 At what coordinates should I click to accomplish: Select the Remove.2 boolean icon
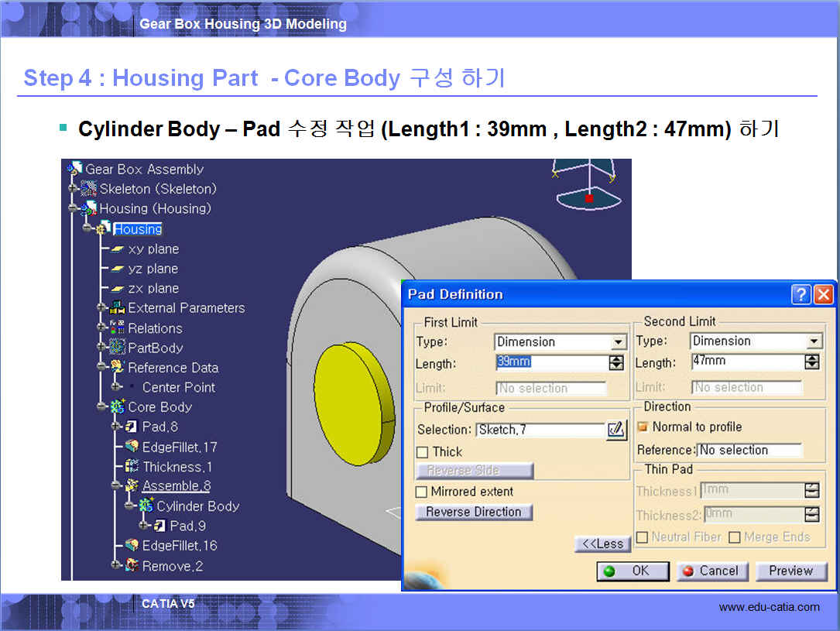132,566
